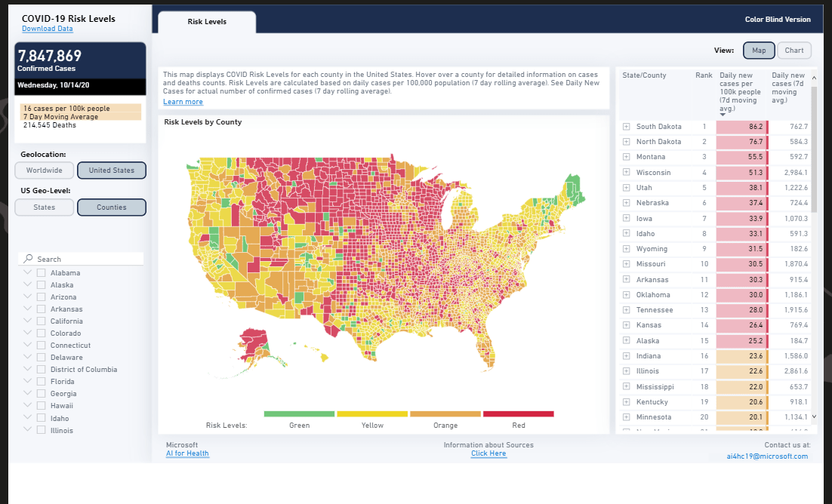The image size is (832, 504).
Task: Check the Florida checkbox
Action: [41, 382]
